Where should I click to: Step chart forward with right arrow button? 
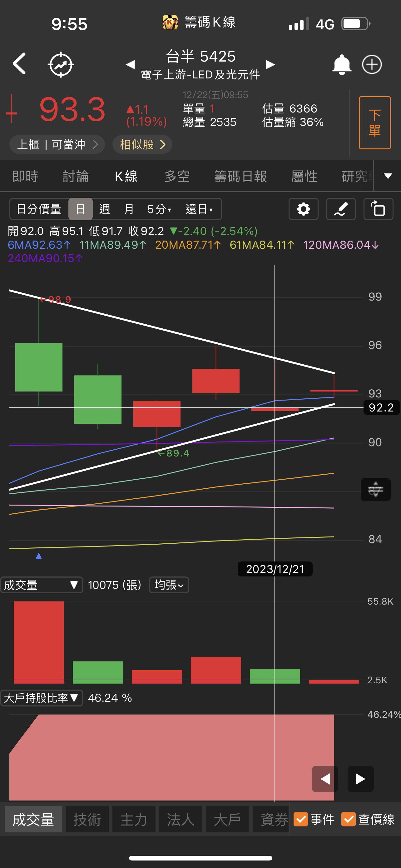[361, 779]
